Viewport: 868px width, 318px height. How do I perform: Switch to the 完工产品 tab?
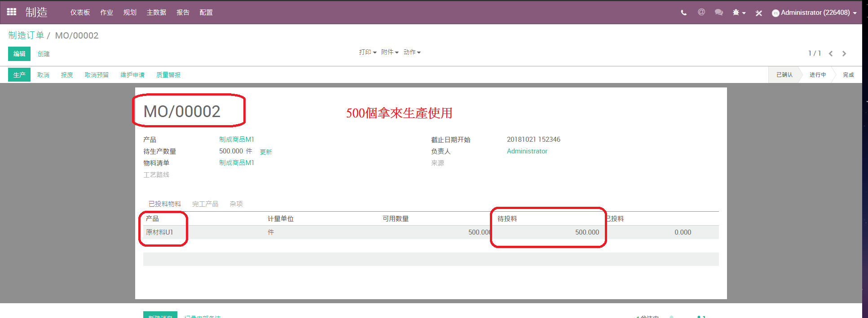click(x=205, y=204)
